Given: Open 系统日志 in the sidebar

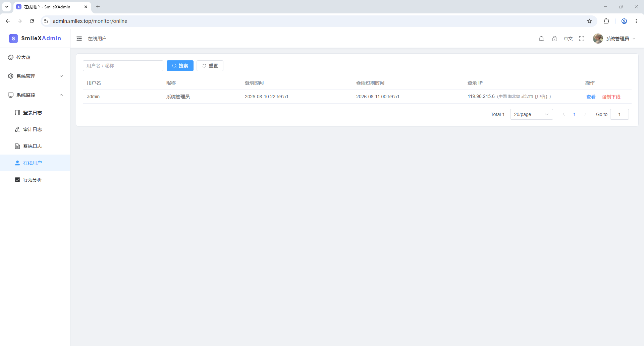Looking at the screenshot, I should 35,146.
